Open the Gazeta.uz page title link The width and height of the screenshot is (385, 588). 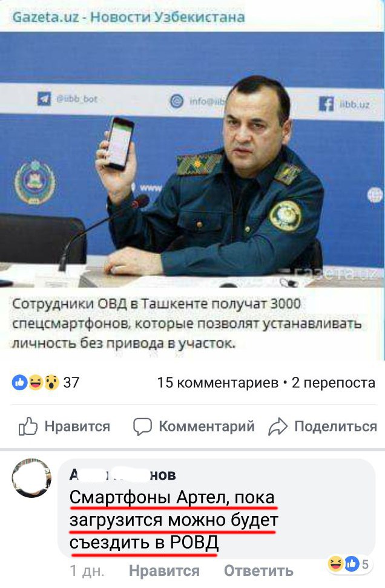pos(128,17)
